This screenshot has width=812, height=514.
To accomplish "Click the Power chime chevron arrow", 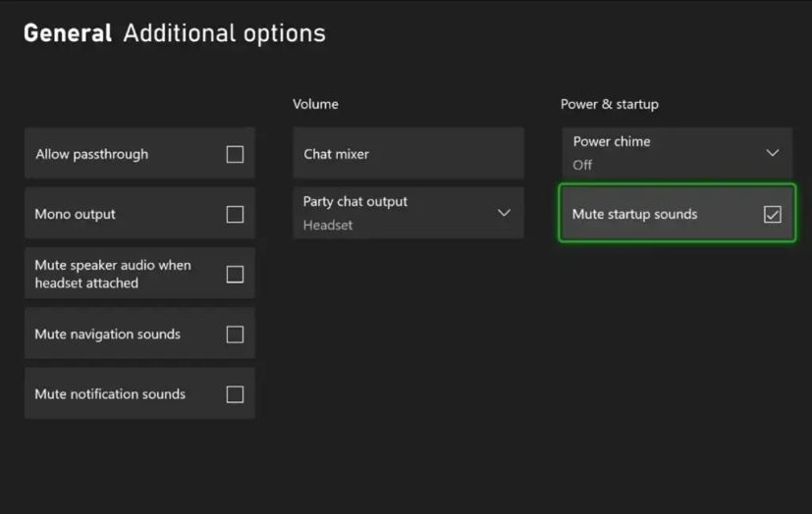I will tap(773, 153).
